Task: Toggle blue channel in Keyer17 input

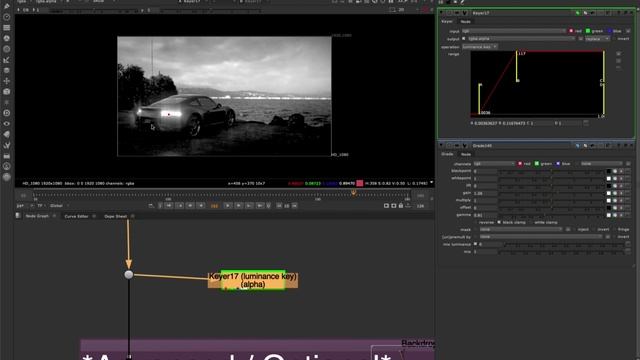Action: 610,31
